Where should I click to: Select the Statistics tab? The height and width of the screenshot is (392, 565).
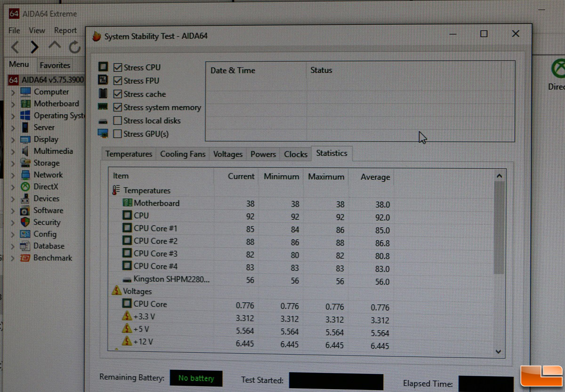point(332,153)
